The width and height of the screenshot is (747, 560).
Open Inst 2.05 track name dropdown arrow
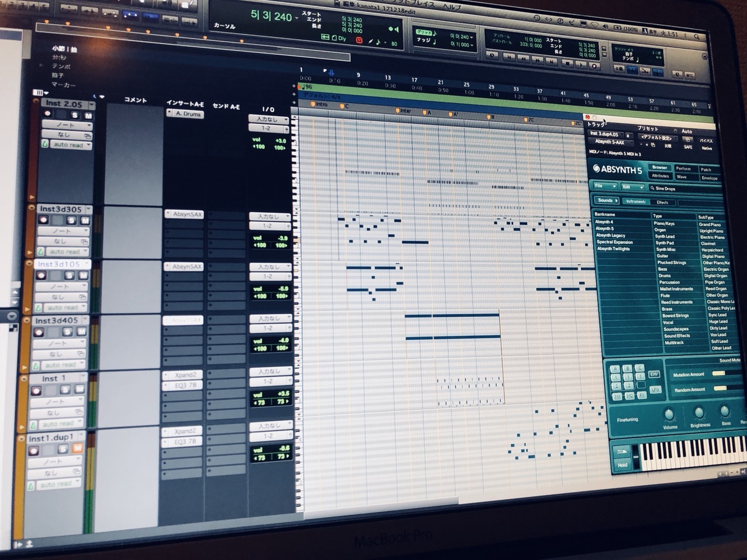pos(92,104)
